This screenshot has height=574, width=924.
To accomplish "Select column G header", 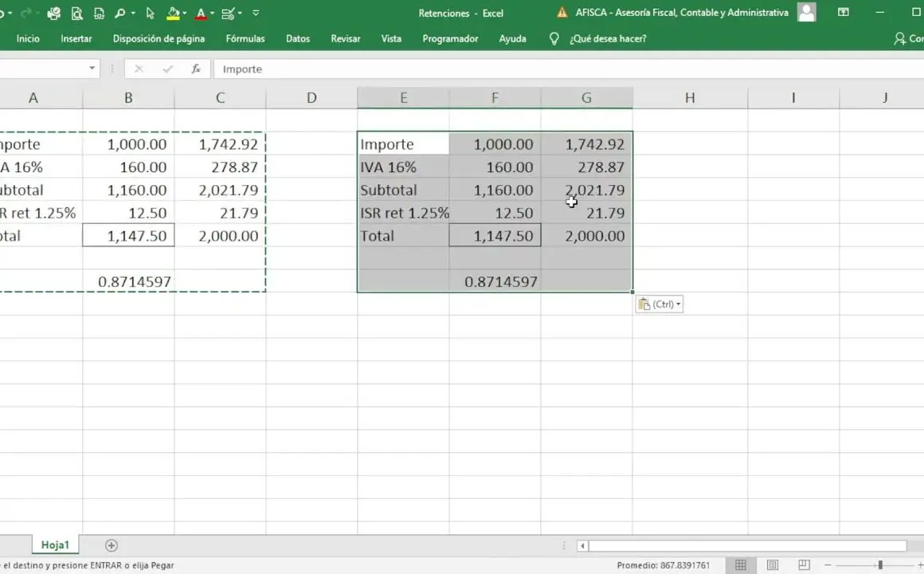I will 586,98.
